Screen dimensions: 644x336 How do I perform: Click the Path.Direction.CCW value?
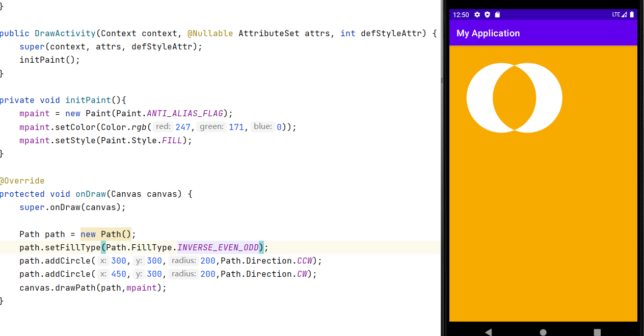coord(304,261)
